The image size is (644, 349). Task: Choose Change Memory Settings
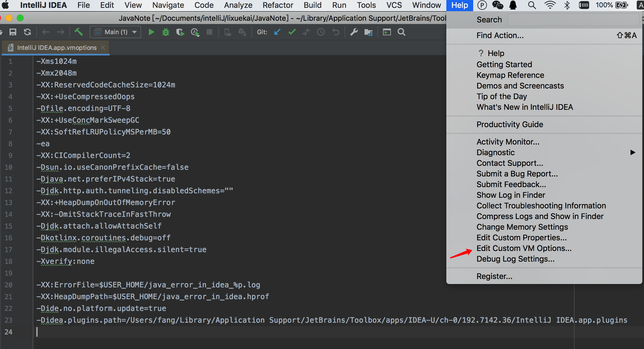pos(522,227)
